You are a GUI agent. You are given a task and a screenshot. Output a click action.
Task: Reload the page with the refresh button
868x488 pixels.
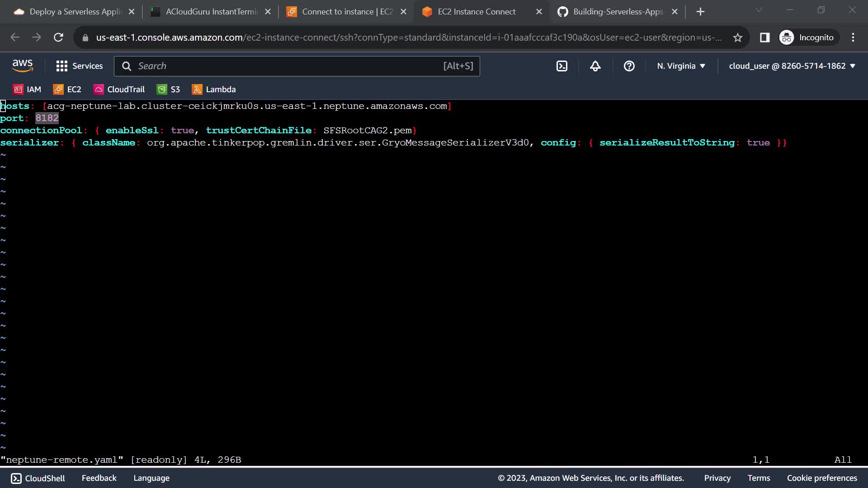pos(58,38)
